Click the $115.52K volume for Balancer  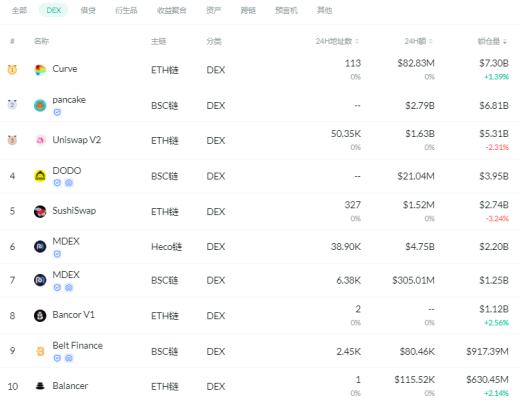[415, 380]
